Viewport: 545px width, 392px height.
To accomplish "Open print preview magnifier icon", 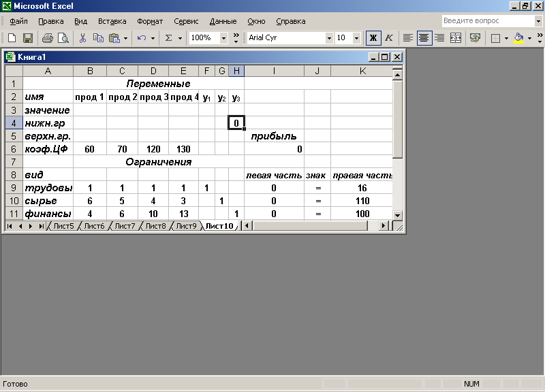I will point(63,38).
